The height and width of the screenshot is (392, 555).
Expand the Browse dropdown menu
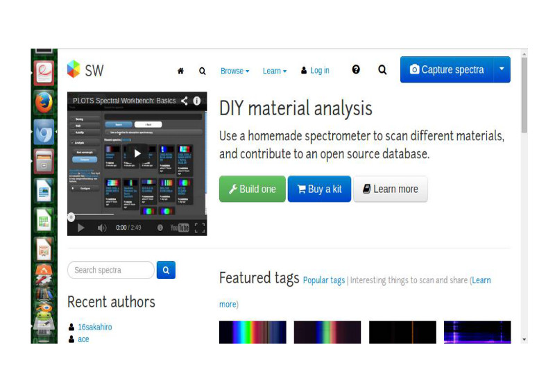(x=234, y=71)
